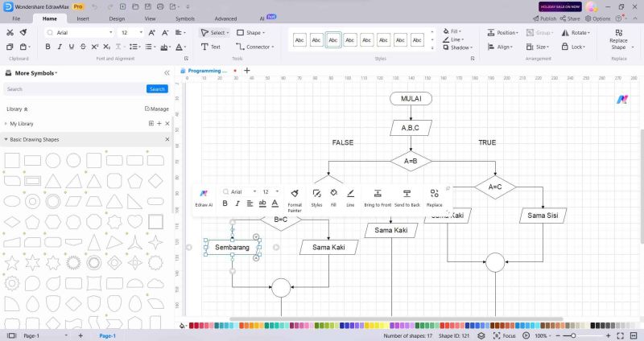
Task: Open the Fill dropdown in Styles group
Action: pyautogui.click(x=452, y=31)
